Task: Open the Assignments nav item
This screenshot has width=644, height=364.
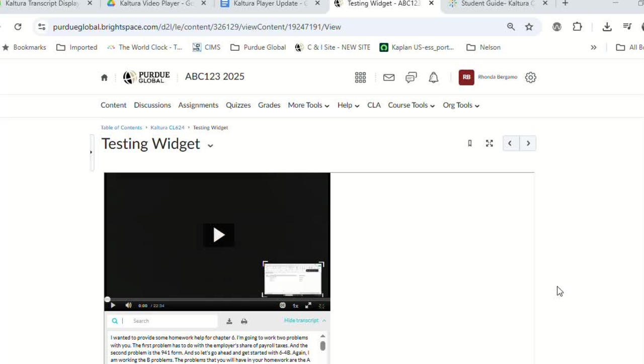Action: [x=198, y=105]
